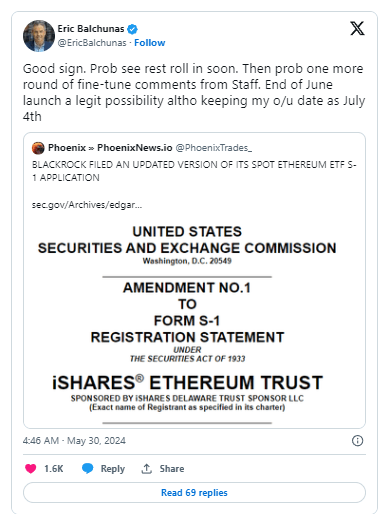
Task: Click the blue reply bubble icon
Action: point(88,468)
